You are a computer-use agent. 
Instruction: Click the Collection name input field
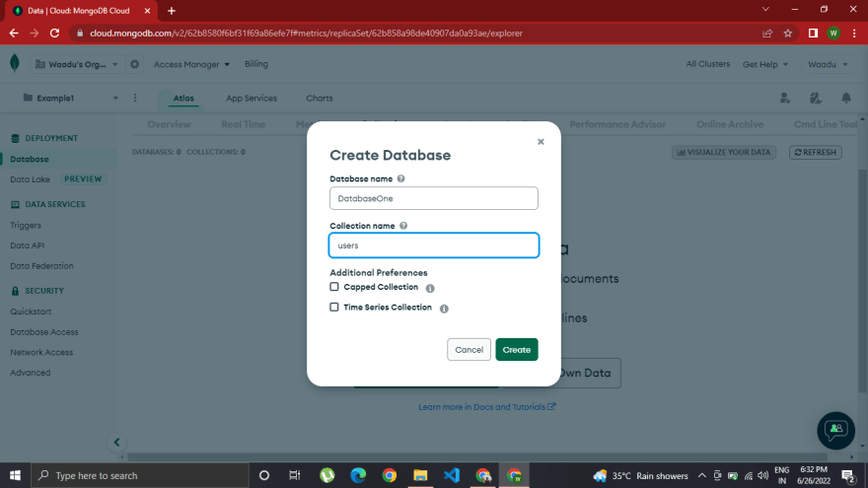pos(433,245)
